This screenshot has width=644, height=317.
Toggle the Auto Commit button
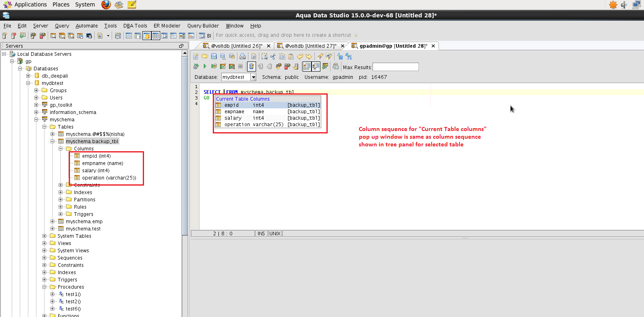coord(251,66)
